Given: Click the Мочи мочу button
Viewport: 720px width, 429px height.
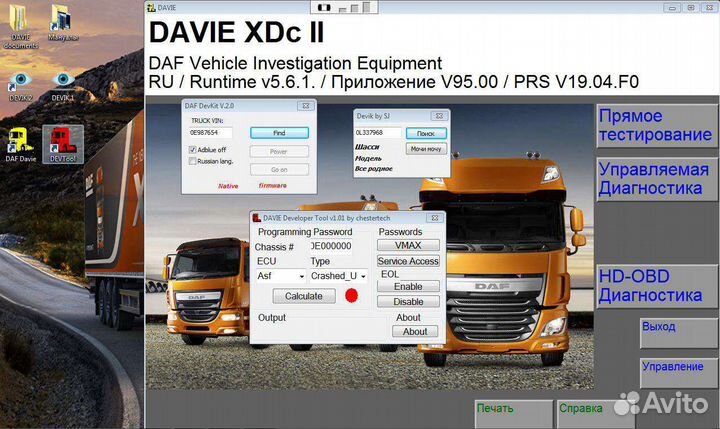Looking at the screenshot, I should tap(426, 149).
